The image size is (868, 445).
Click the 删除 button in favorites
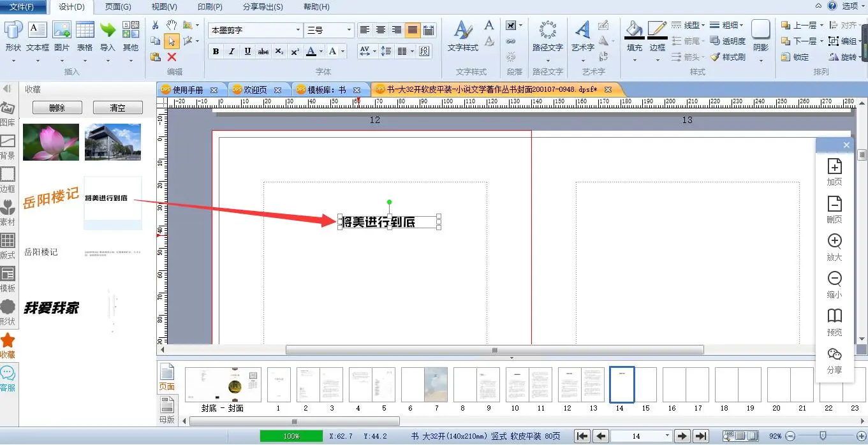pyautogui.click(x=57, y=108)
